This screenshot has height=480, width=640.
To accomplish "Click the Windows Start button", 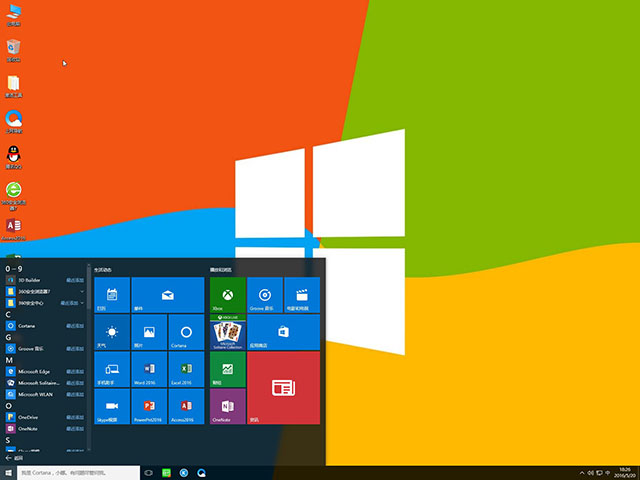I will (9, 472).
